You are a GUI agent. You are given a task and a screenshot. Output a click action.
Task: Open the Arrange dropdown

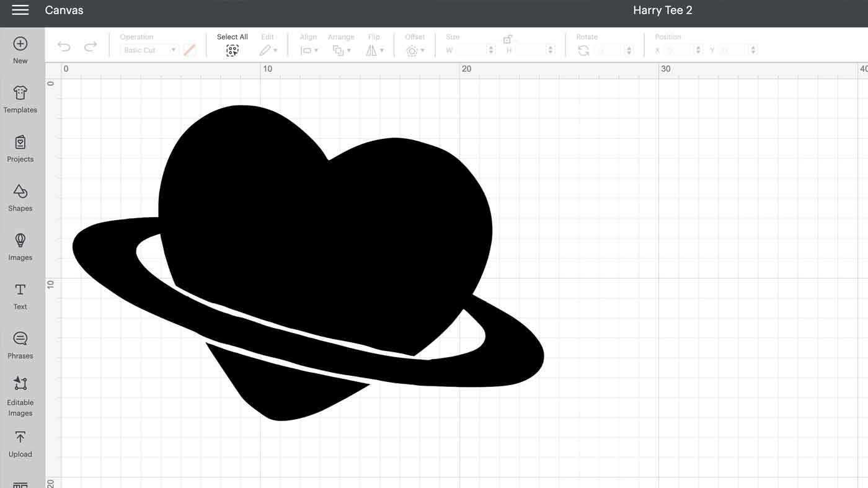341,50
